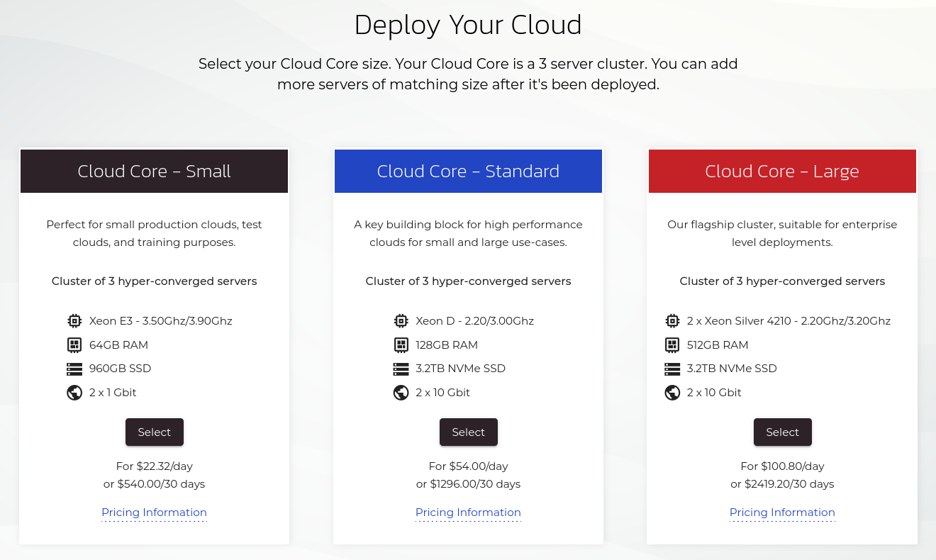Open Pricing Information for Cloud Core Small
Image resolution: width=936 pixels, height=560 pixels.
pos(154,513)
